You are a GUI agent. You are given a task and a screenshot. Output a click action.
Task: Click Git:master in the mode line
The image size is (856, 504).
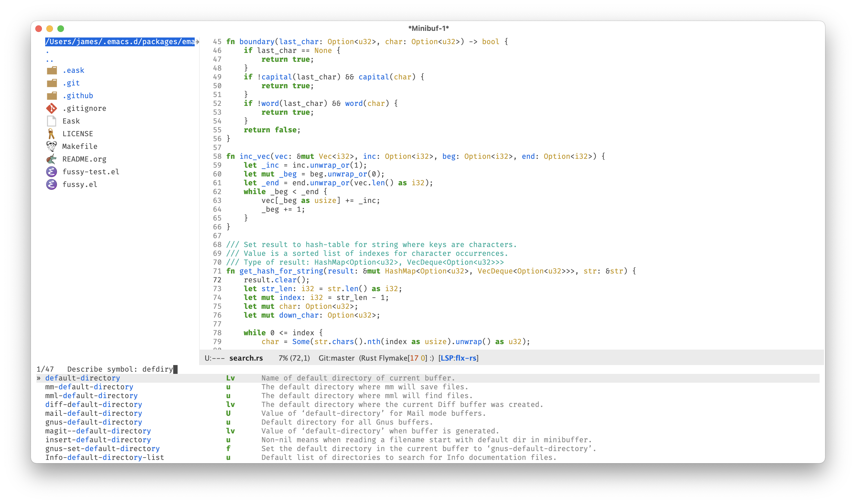tap(336, 358)
